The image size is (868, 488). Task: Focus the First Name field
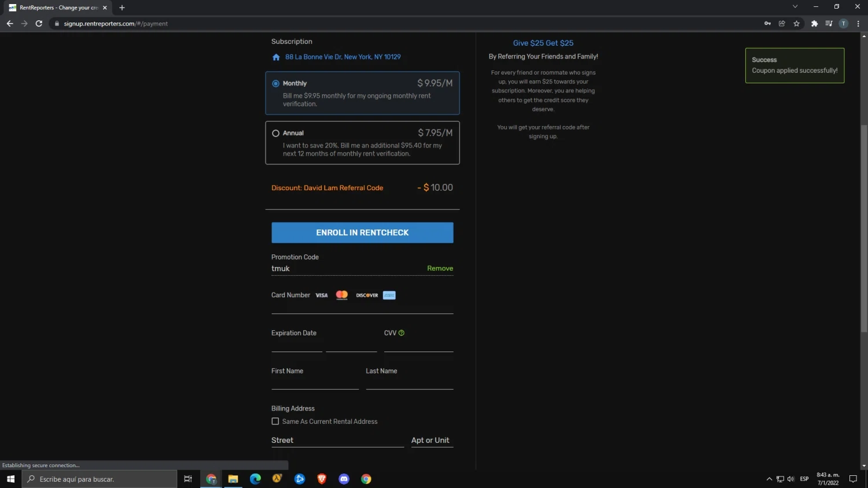click(315, 383)
